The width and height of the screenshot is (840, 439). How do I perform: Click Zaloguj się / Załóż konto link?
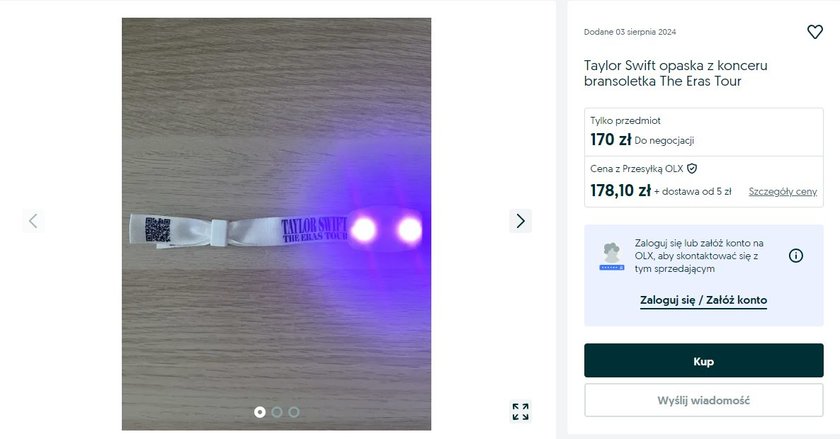click(x=703, y=300)
